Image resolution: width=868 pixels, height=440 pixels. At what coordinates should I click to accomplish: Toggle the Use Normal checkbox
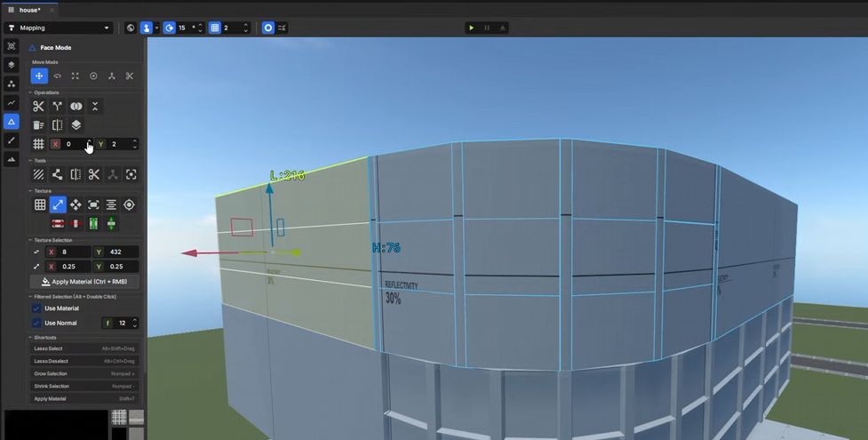tap(36, 323)
